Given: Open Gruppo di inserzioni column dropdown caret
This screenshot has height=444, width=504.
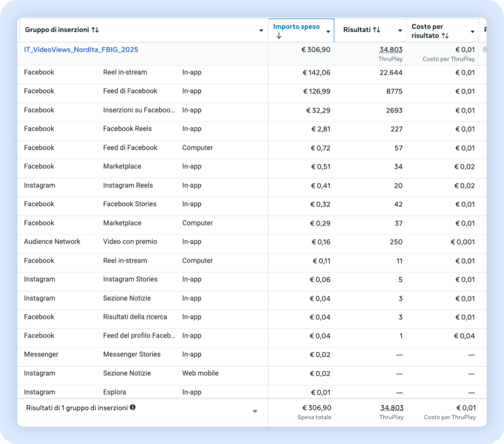Looking at the screenshot, I should tap(261, 31).
